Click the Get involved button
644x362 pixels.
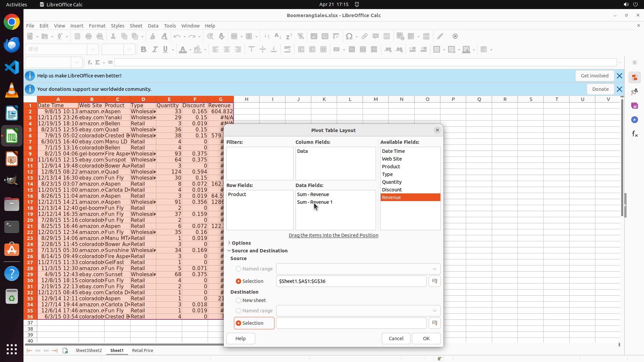tap(594, 76)
